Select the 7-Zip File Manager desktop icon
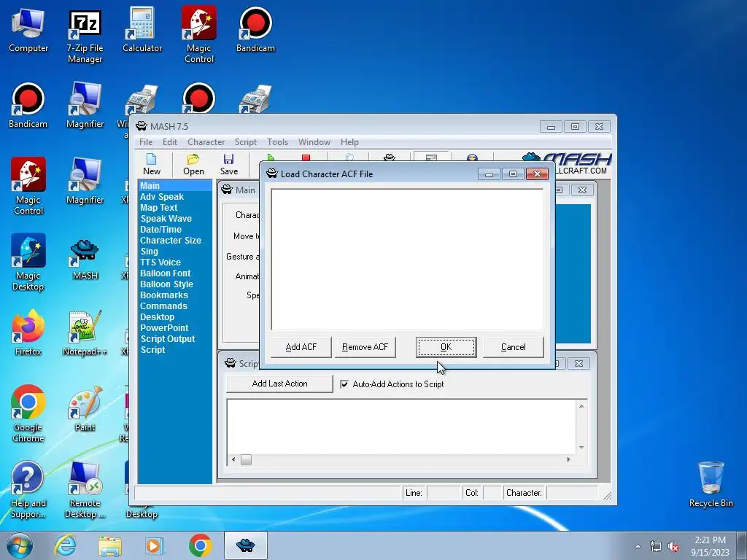The height and width of the screenshot is (560, 747). coord(85,36)
